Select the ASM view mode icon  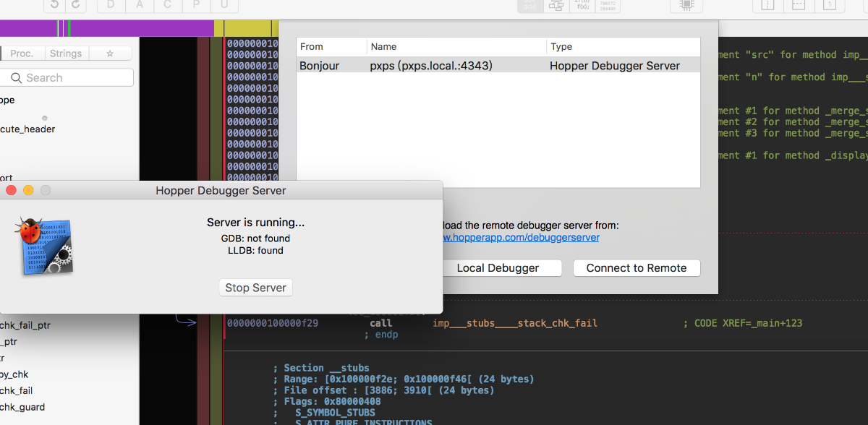coord(529,5)
